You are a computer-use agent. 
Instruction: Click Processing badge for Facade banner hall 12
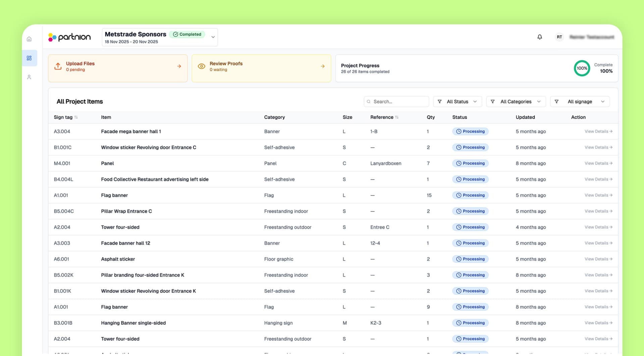(x=470, y=243)
